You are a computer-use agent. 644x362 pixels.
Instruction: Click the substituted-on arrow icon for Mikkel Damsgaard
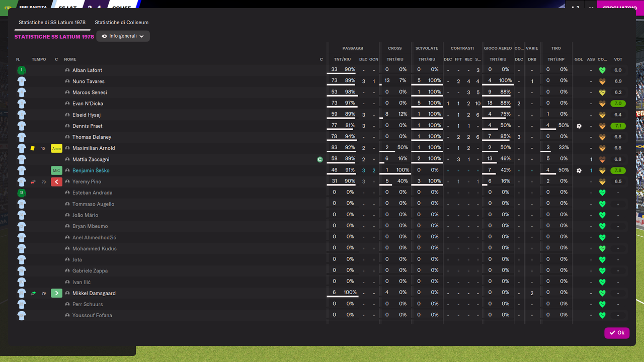[x=33, y=293]
